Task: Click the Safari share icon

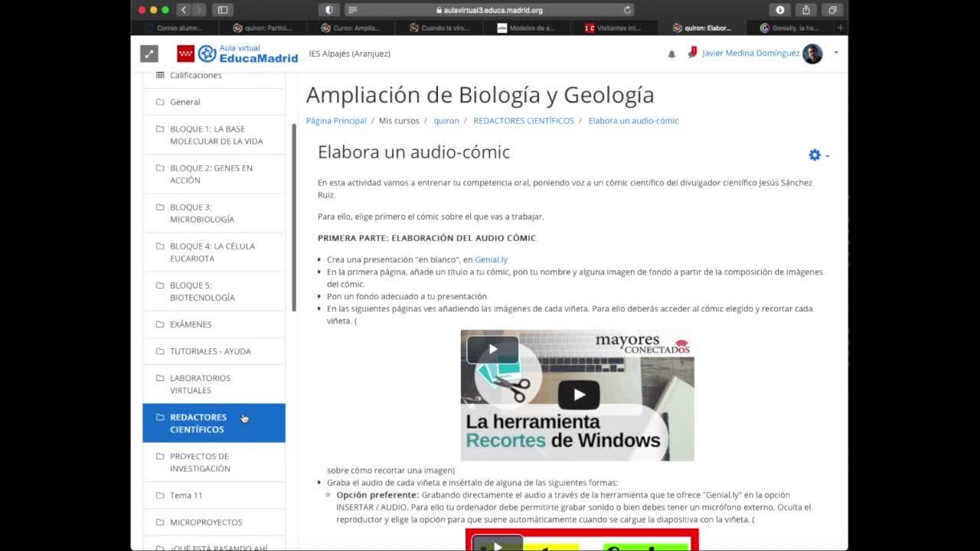Action: [806, 10]
